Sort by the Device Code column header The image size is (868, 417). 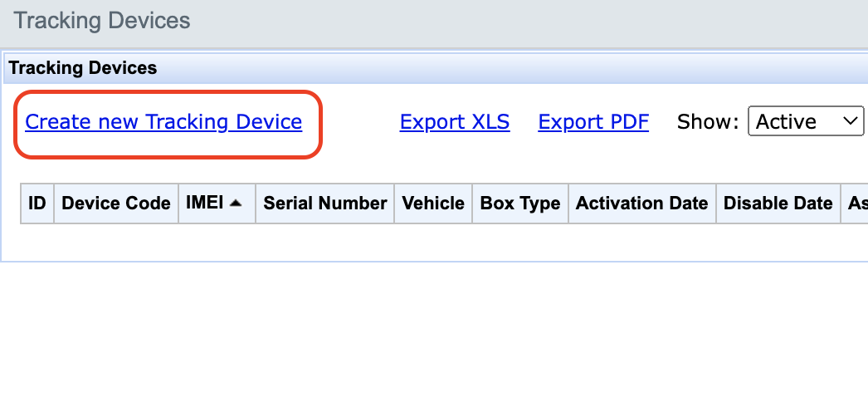pyautogui.click(x=116, y=204)
